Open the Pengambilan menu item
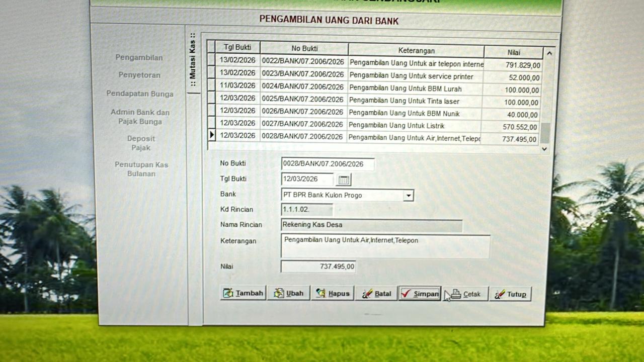Viewport: 644px width, 362px height. coord(139,57)
